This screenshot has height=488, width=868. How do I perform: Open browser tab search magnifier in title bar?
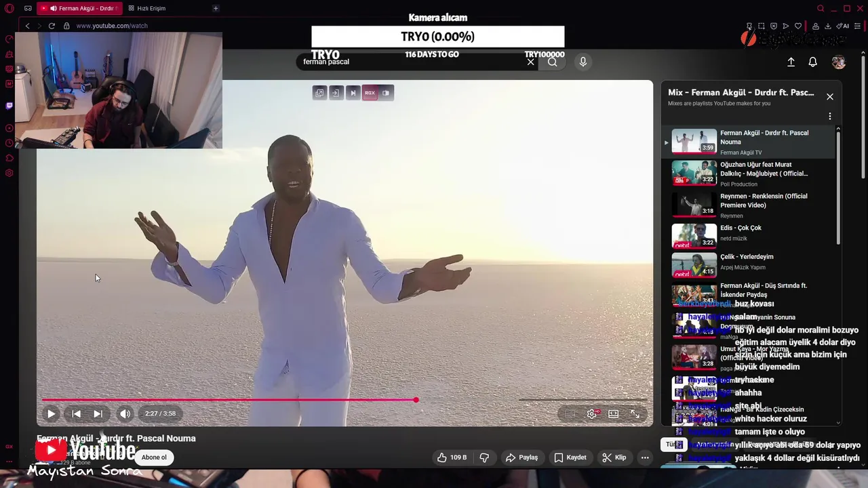[821, 8]
